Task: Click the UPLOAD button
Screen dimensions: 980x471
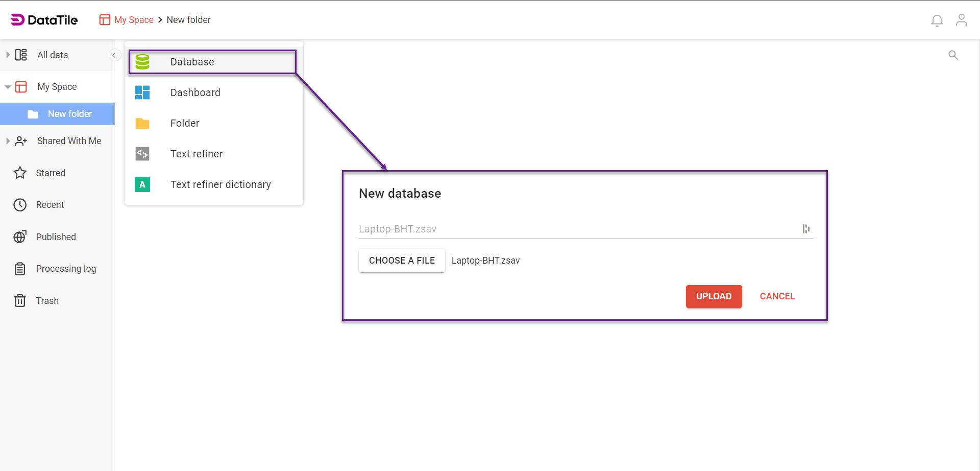Action: coord(714,296)
